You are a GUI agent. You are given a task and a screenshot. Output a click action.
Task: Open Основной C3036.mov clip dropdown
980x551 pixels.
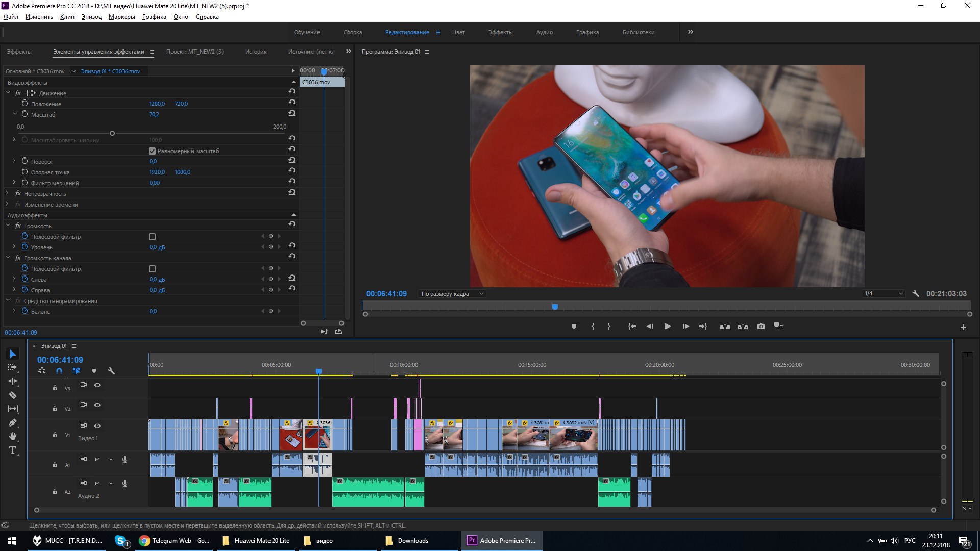click(x=73, y=71)
